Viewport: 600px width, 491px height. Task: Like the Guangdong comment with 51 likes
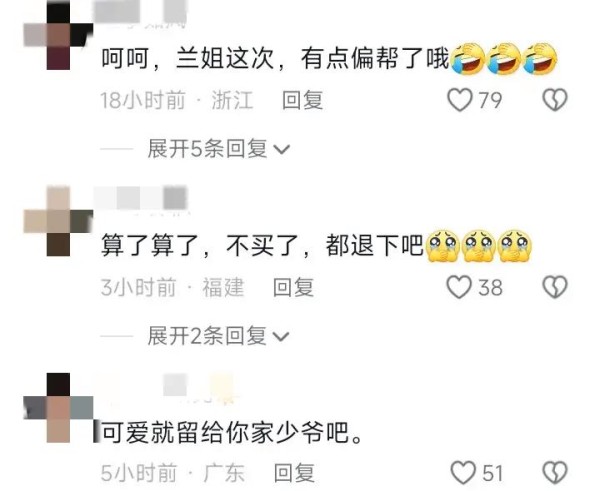click(x=463, y=473)
